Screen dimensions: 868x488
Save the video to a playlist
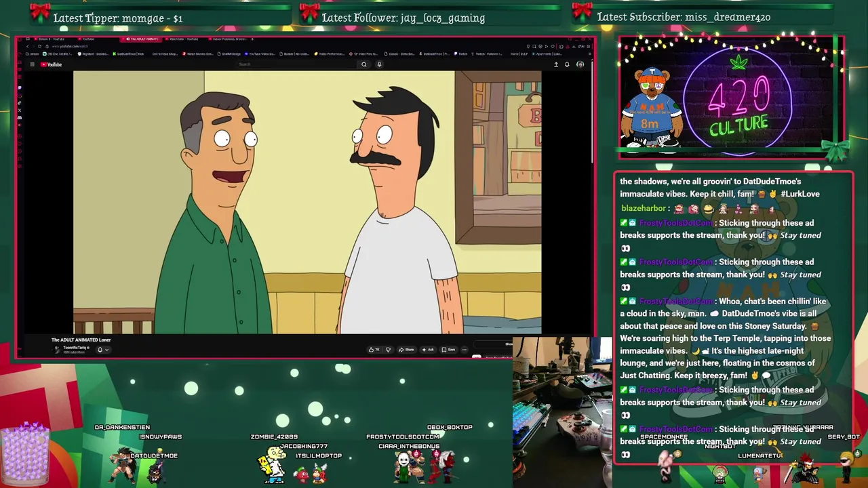click(x=449, y=350)
